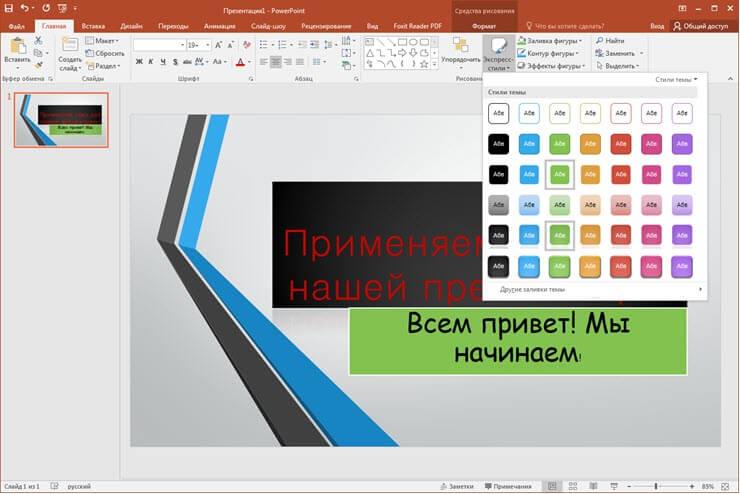This screenshot has height=494, width=740.
Task: Select the triangle shape in shapes gallery
Action: point(370,53)
